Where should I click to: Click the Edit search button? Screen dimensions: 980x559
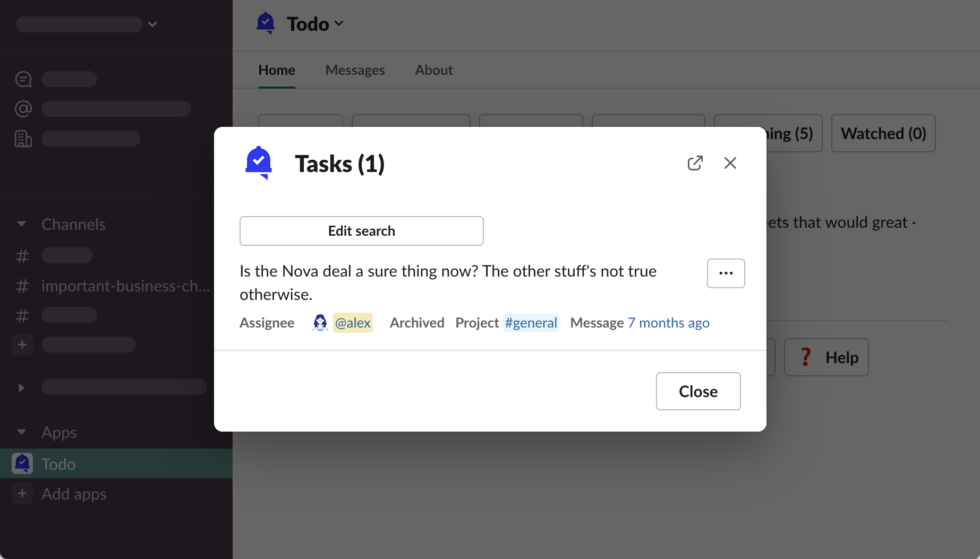[x=361, y=231]
